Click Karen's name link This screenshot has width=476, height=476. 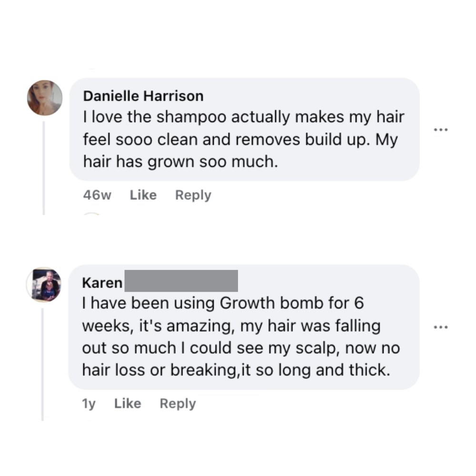coord(102,283)
